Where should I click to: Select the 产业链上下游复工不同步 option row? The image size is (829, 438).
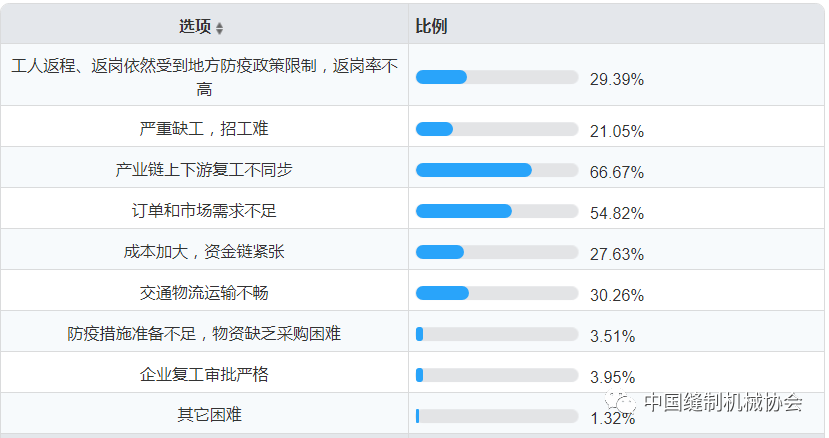pos(204,170)
